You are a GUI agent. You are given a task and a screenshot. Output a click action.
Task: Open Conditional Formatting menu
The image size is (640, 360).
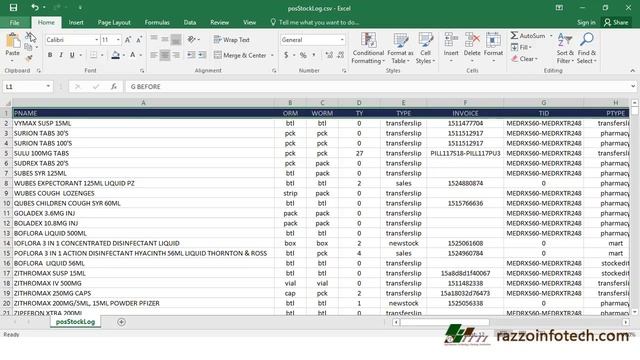[x=368, y=48]
